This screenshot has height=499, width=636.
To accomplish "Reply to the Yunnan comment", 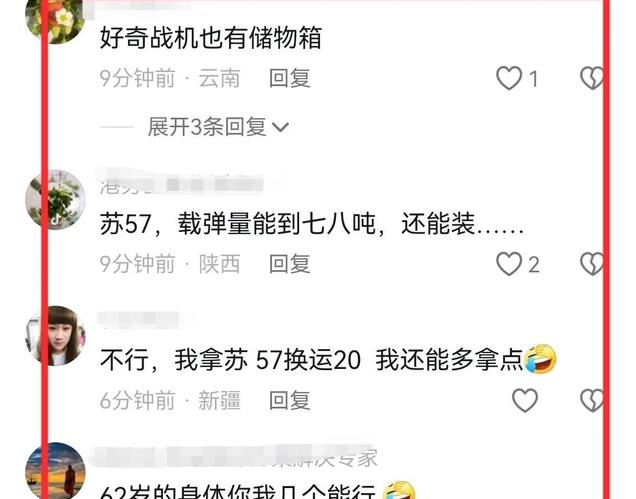I will [x=290, y=78].
